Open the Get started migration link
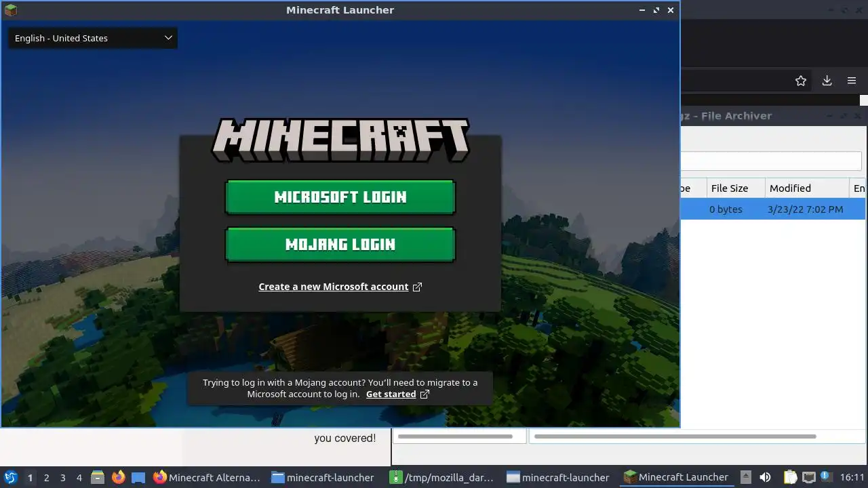The width and height of the screenshot is (868, 488). 391,394
